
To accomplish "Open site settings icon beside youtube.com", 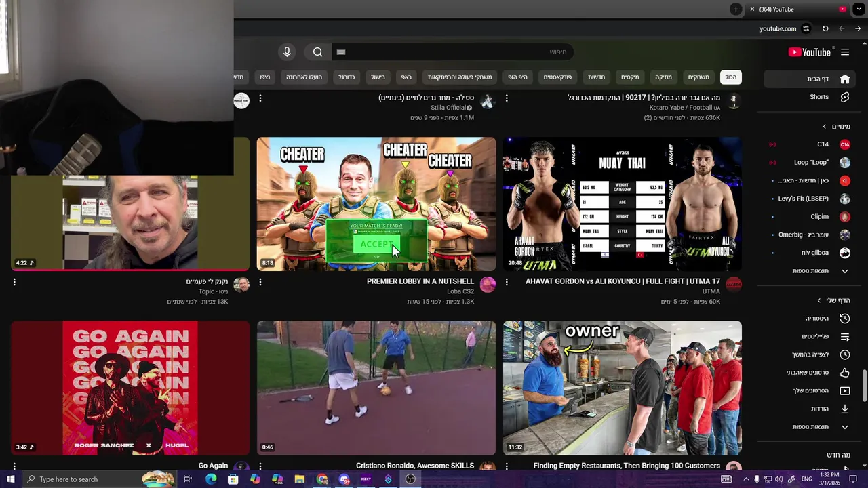I will 806,28.
